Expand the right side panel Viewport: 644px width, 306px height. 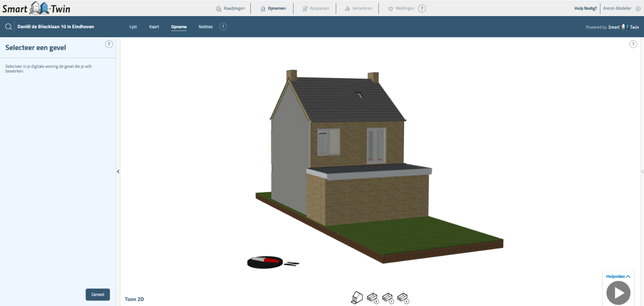pos(642,172)
